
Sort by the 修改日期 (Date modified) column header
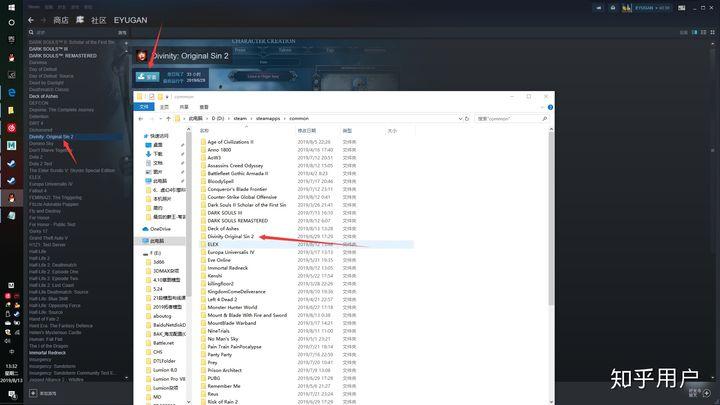tap(307, 131)
